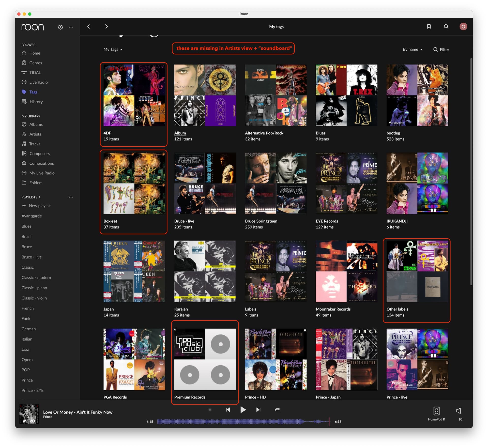Open the HomePod R zone selector
This screenshot has width=488, height=448.
(x=436, y=413)
